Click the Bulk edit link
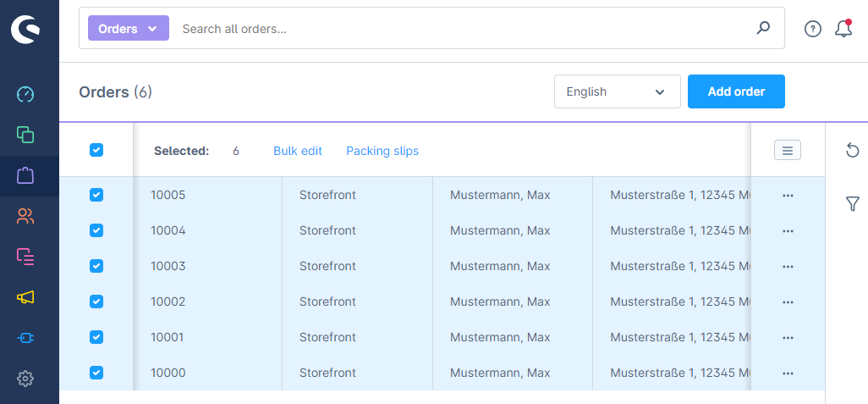Image resolution: width=868 pixels, height=404 pixels. click(x=298, y=151)
